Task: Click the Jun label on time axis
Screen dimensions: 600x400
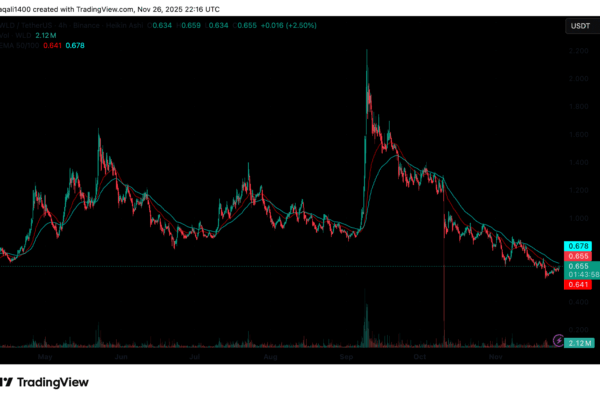Action: coord(121,355)
